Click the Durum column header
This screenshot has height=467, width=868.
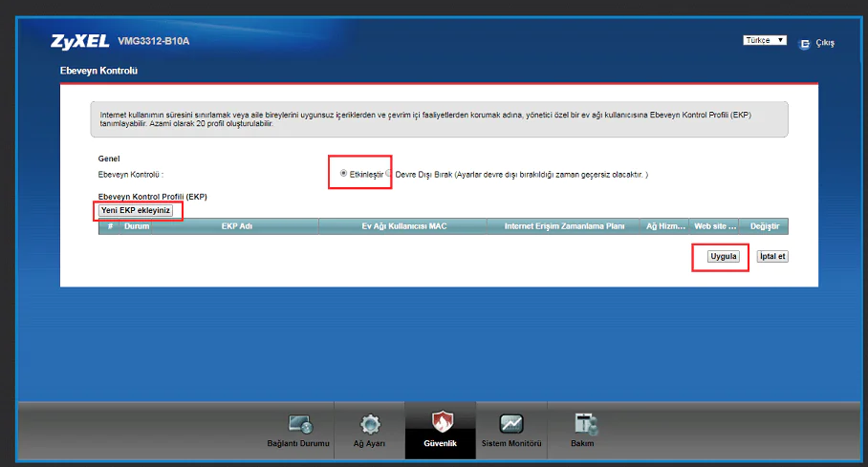[136, 226]
